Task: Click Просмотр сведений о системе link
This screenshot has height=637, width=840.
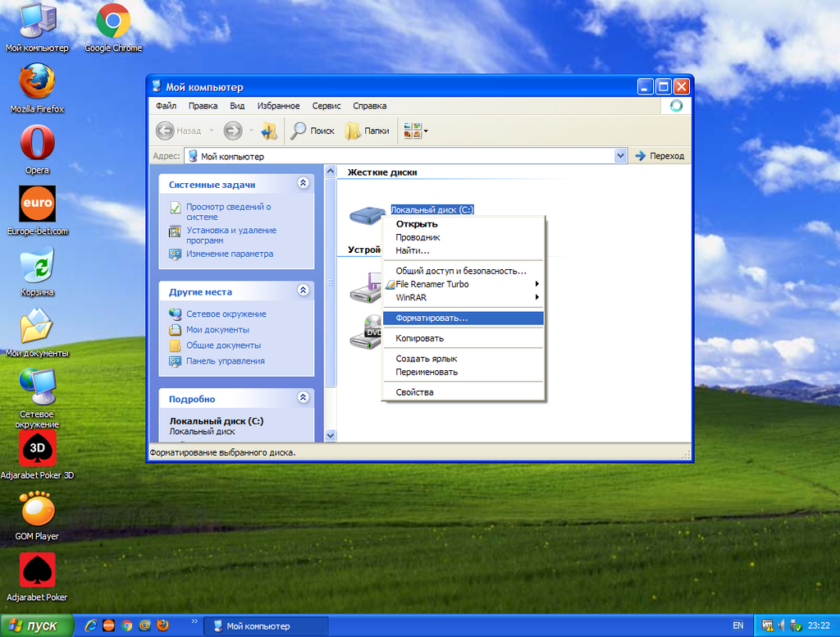Action: tap(229, 212)
